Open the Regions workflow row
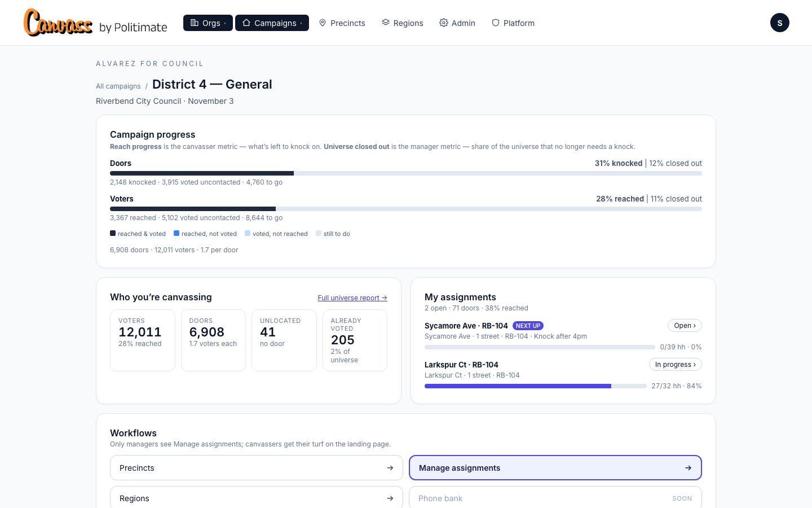812x508 pixels. click(257, 498)
